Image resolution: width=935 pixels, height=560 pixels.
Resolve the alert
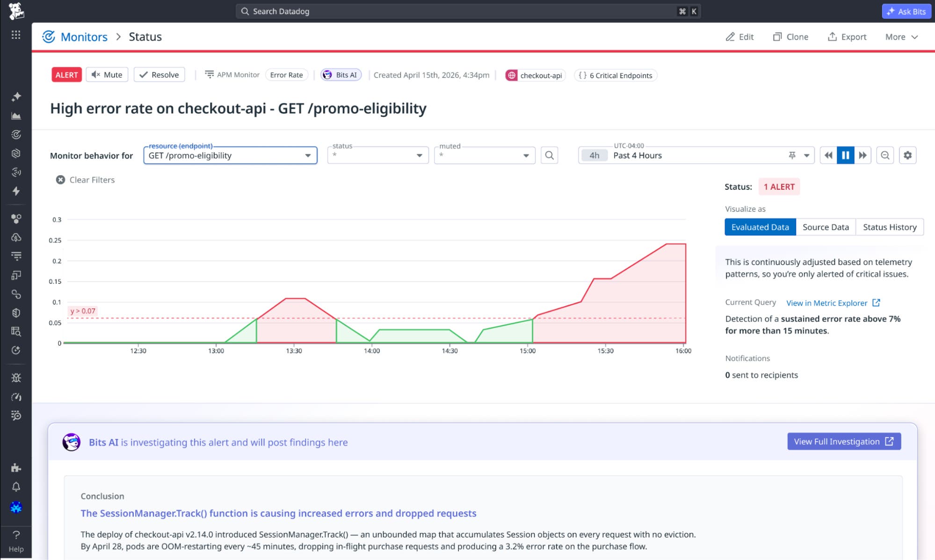pyautogui.click(x=159, y=74)
